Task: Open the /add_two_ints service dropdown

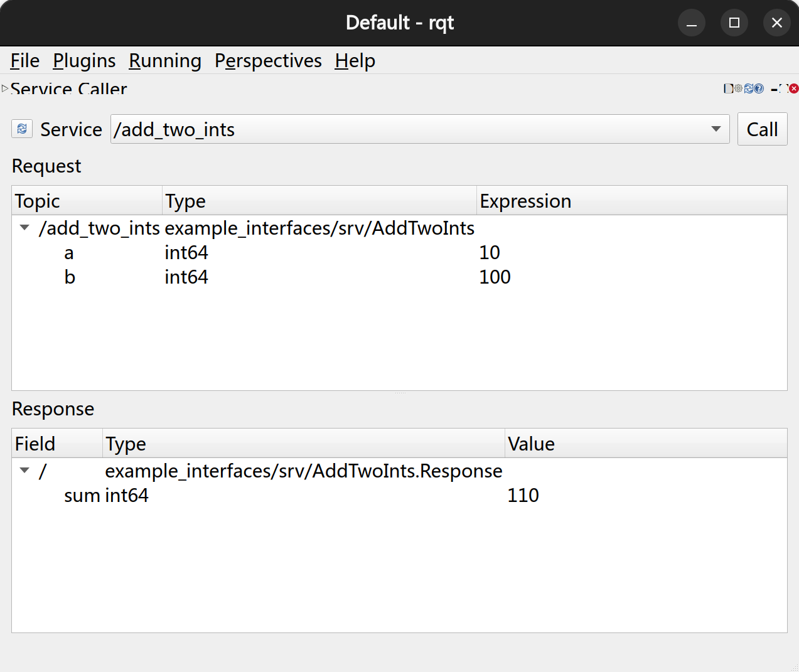Action: [x=716, y=129]
